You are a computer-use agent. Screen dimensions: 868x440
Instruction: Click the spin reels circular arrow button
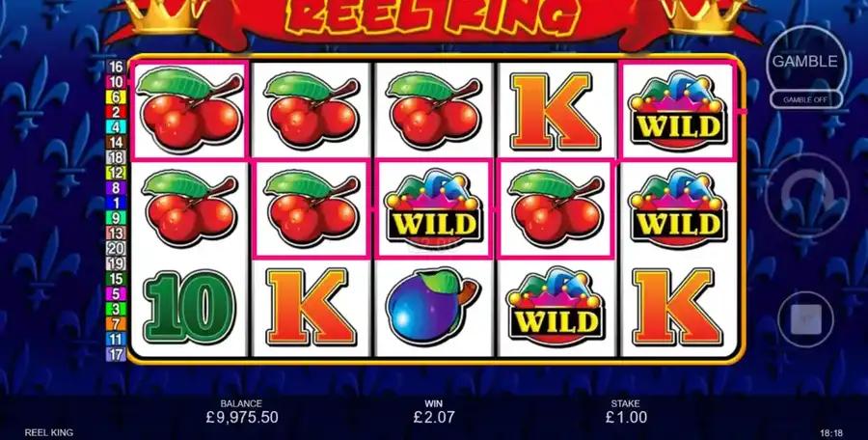coord(807,196)
